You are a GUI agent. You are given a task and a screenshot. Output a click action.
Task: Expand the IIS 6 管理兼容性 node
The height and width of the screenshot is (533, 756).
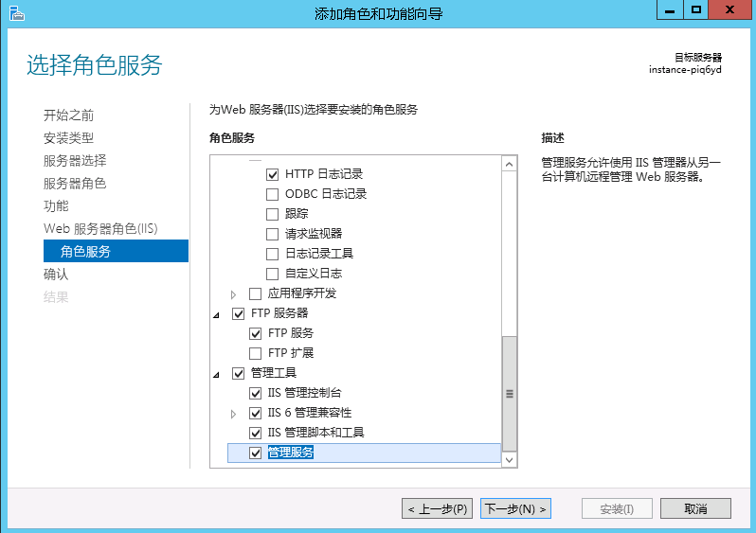pyautogui.click(x=233, y=414)
